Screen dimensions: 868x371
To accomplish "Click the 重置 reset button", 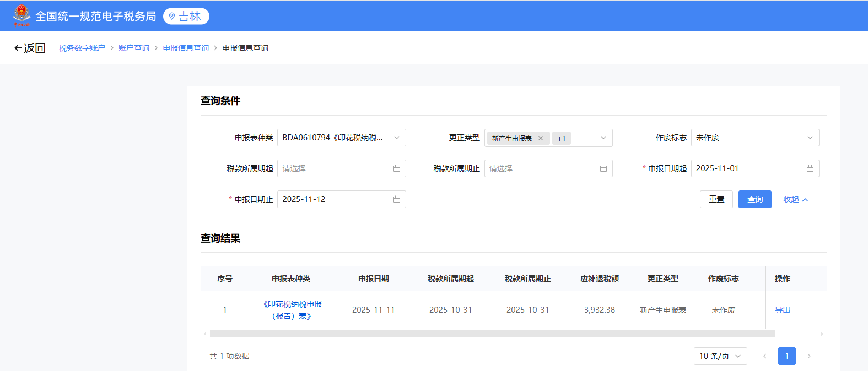I will point(716,199).
